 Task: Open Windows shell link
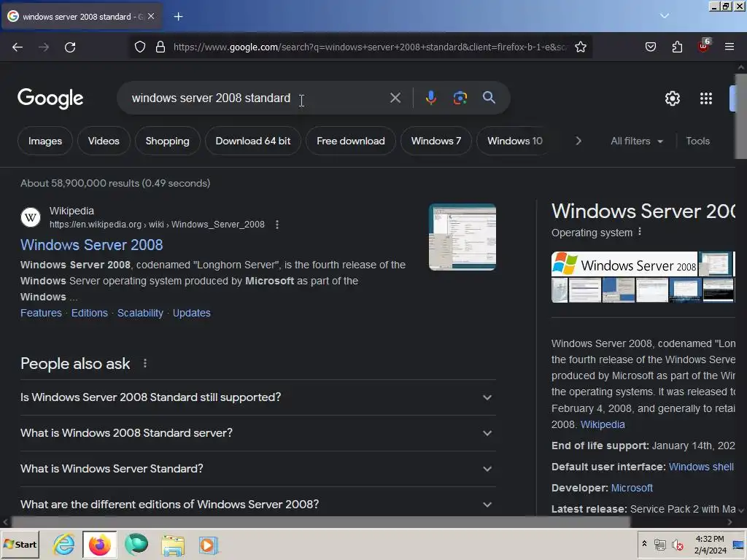(701, 467)
